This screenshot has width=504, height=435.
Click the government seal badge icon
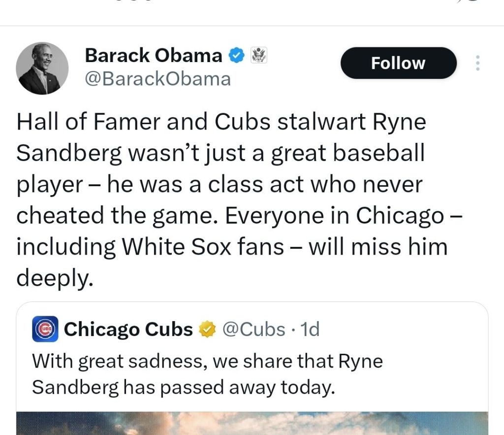(x=258, y=55)
